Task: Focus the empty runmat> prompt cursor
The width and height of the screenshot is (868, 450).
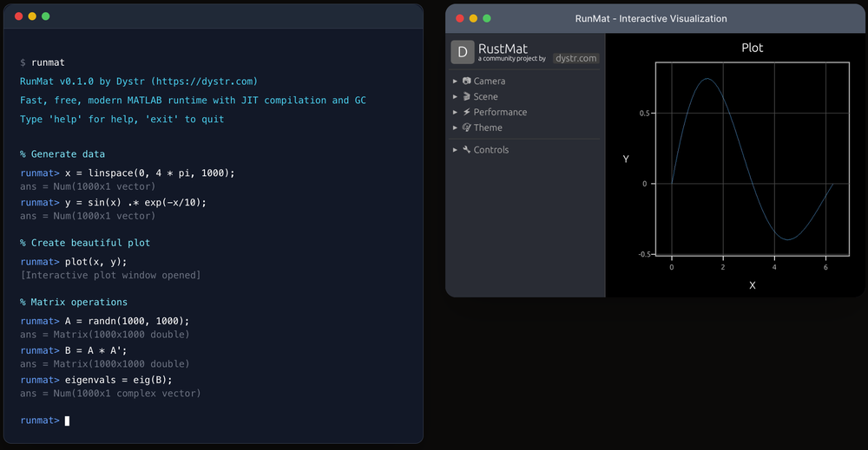Action: point(67,421)
